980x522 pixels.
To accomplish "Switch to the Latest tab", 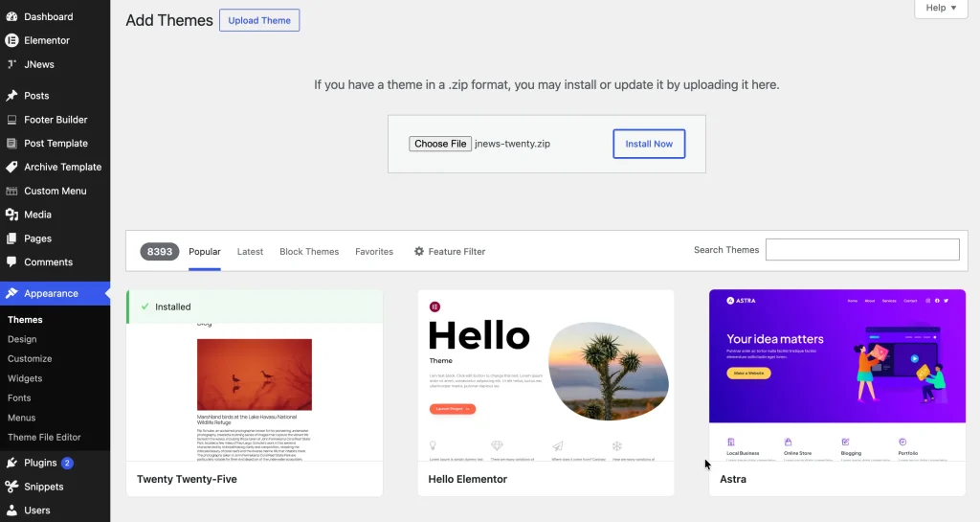I will tap(250, 251).
